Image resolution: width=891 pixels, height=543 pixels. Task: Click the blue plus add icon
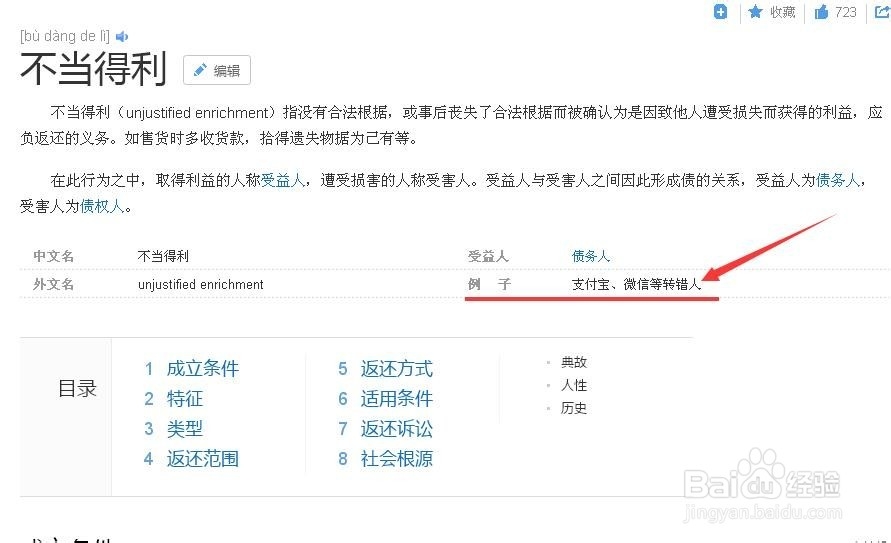click(720, 12)
